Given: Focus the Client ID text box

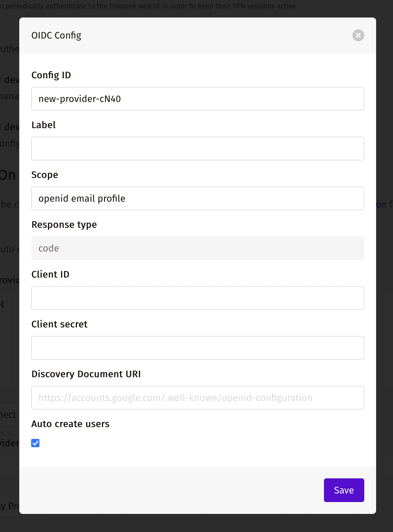Looking at the screenshot, I should click(198, 298).
